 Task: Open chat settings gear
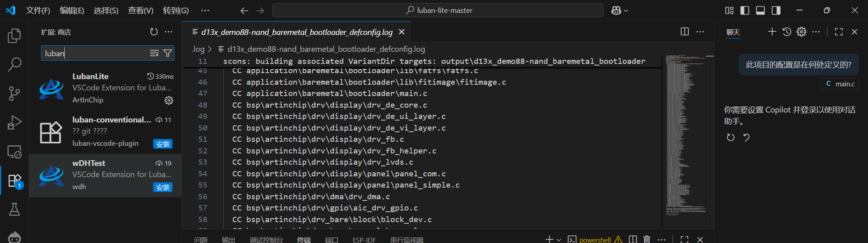tap(801, 32)
